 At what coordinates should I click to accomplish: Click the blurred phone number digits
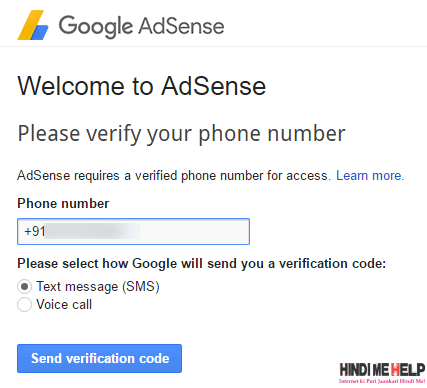[92, 231]
